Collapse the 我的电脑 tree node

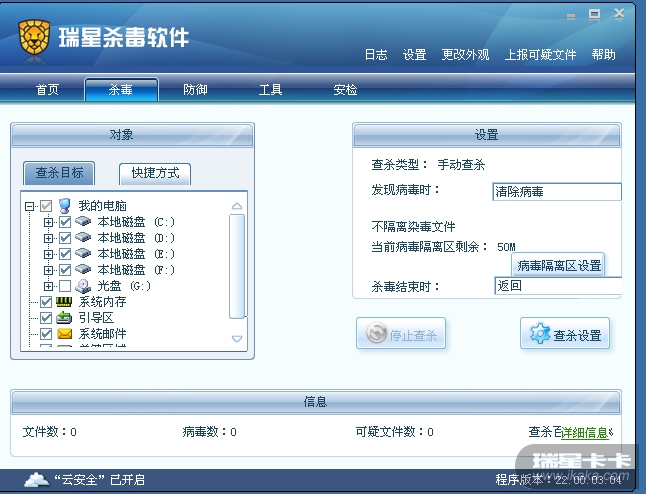(x=29, y=206)
